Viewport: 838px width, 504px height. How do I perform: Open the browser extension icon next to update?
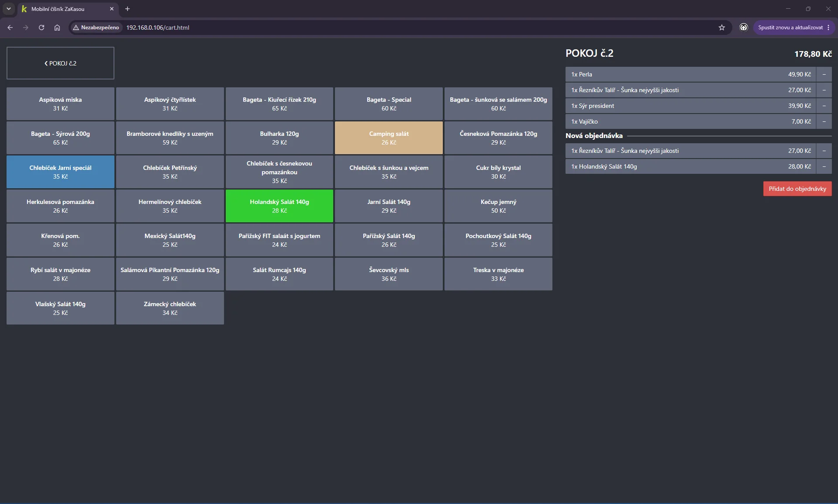744,28
